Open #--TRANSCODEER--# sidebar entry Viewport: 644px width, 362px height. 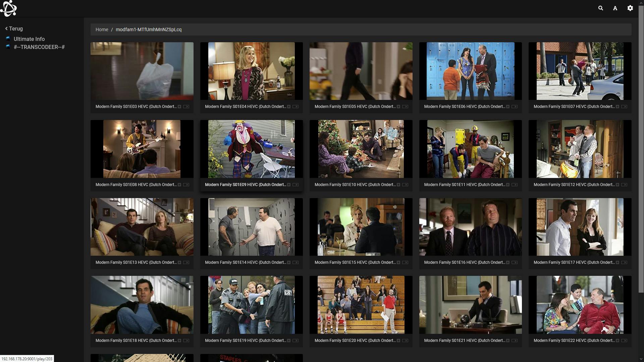tap(39, 47)
